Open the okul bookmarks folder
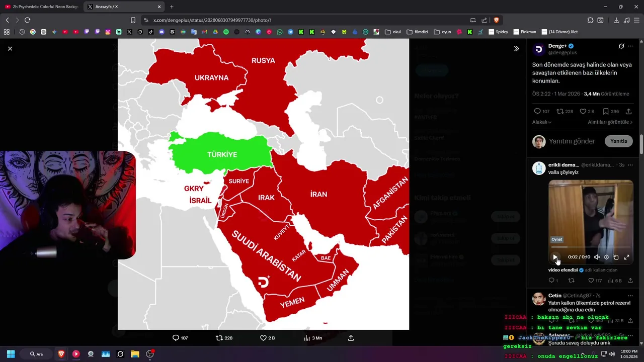Viewport: 644px width, 362px height. [393, 32]
